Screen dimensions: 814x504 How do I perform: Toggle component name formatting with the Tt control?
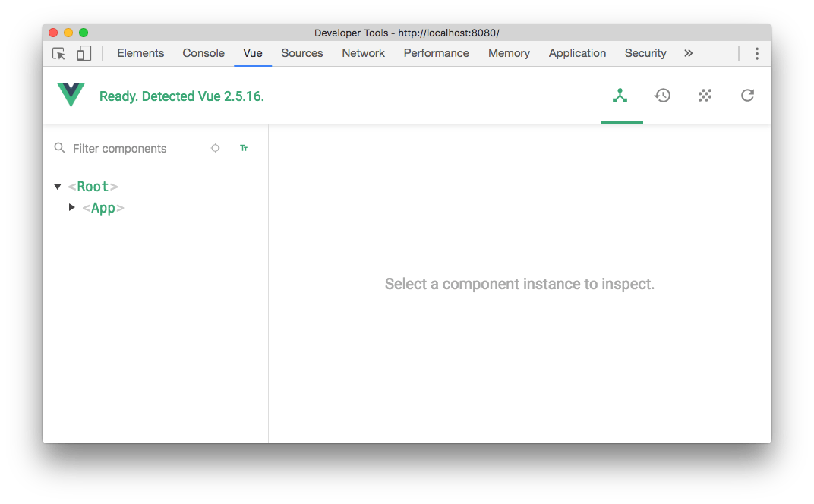pos(244,148)
